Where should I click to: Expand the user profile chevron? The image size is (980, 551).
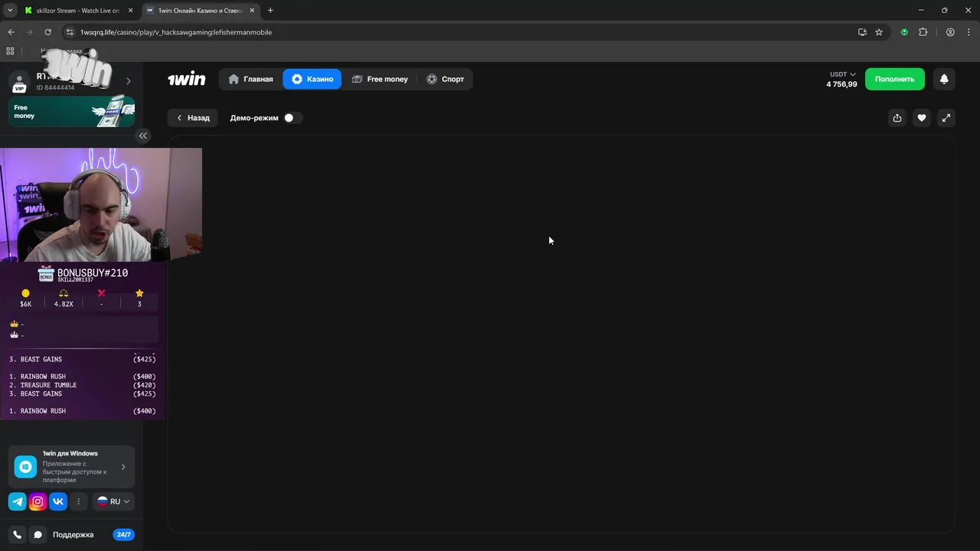click(x=128, y=81)
